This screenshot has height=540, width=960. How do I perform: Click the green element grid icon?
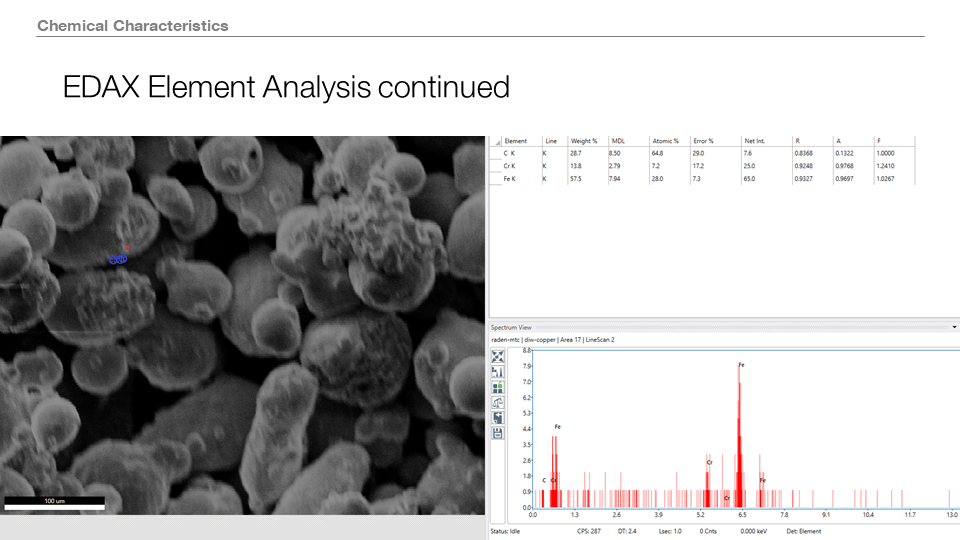coord(498,387)
